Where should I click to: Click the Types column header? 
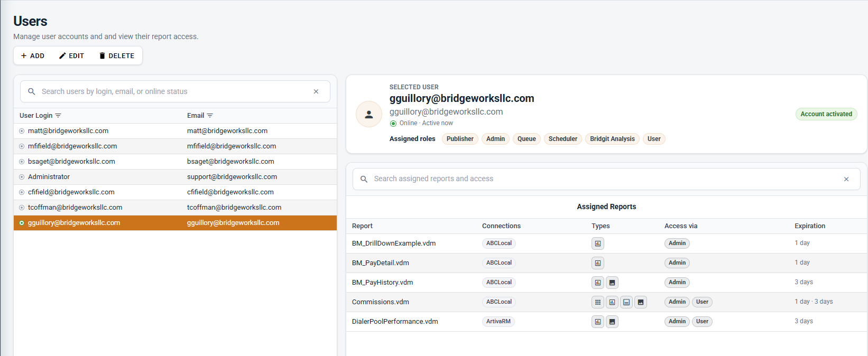click(x=601, y=226)
